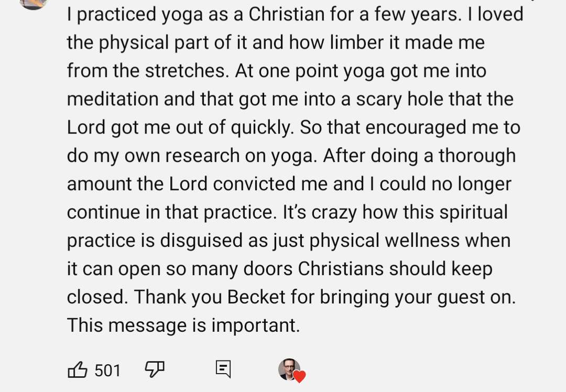This screenshot has height=392, width=566.
Task: Like the comment with thumbs-up icon
Action: click(78, 369)
